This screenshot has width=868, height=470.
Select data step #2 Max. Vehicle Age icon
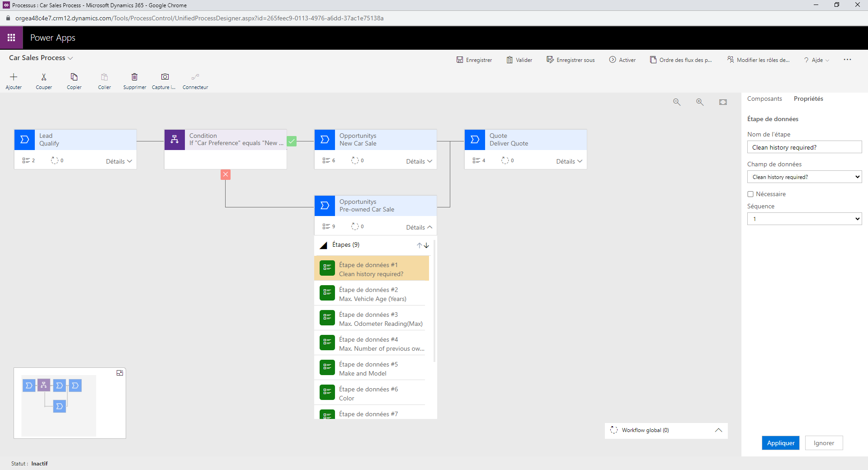[327, 293]
